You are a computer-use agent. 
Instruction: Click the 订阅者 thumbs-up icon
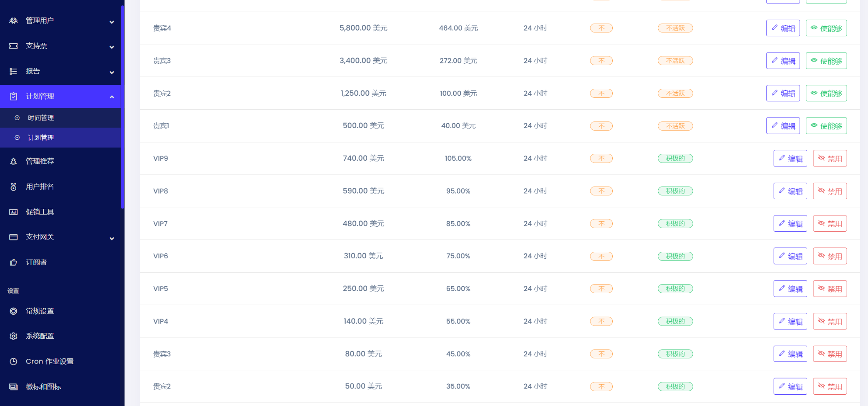click(x=14, y=262)
